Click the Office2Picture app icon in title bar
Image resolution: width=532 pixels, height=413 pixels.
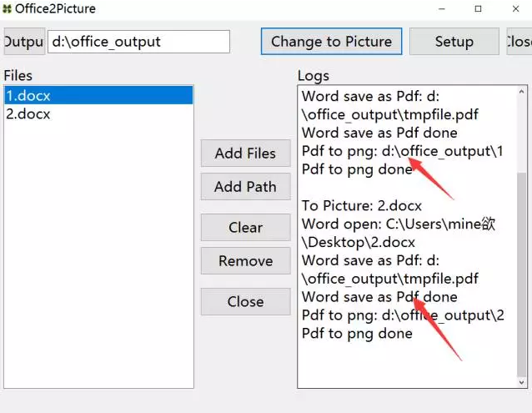pos(7,8)
